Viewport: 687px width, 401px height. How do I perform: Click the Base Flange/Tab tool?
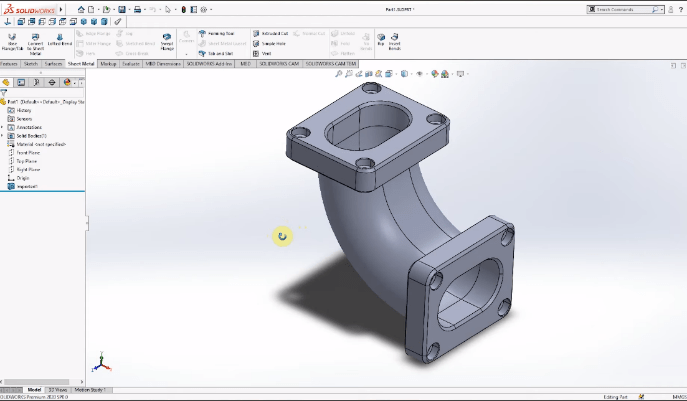tap(12, 42)
